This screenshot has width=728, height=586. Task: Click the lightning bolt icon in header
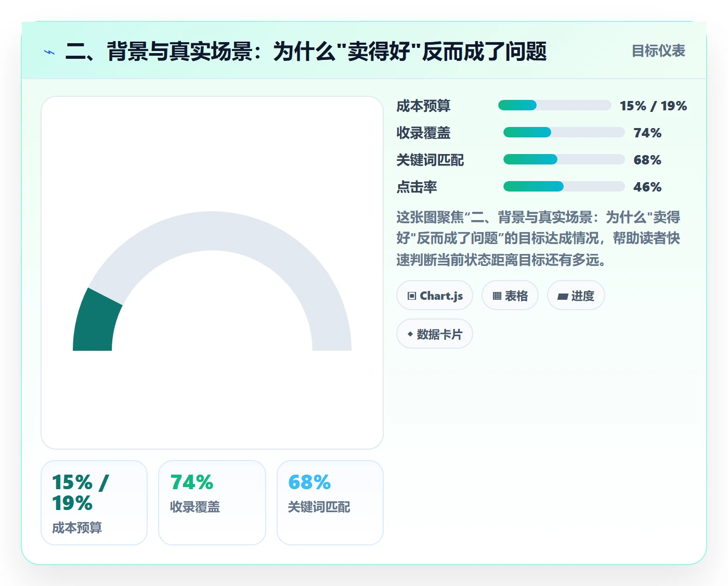tap(49, 52)
